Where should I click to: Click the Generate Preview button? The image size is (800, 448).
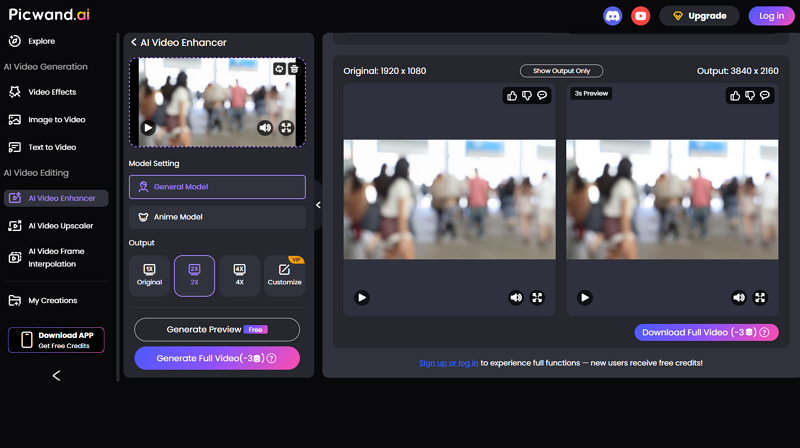(217, 330)
